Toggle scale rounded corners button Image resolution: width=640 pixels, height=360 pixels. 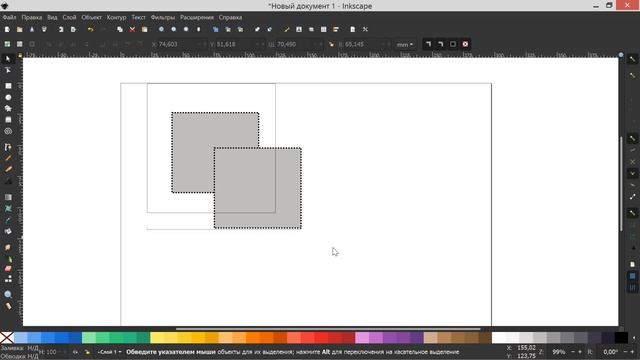pos(440,44)
